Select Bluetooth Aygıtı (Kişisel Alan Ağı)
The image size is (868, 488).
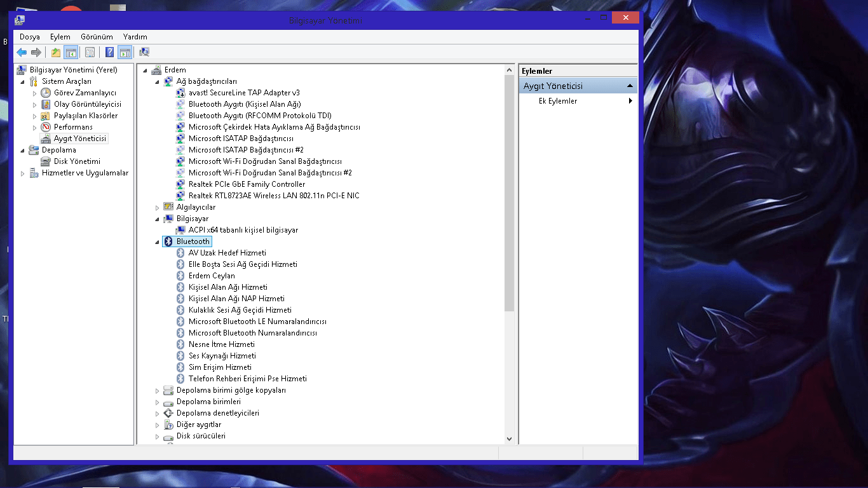tap(245, 104)
